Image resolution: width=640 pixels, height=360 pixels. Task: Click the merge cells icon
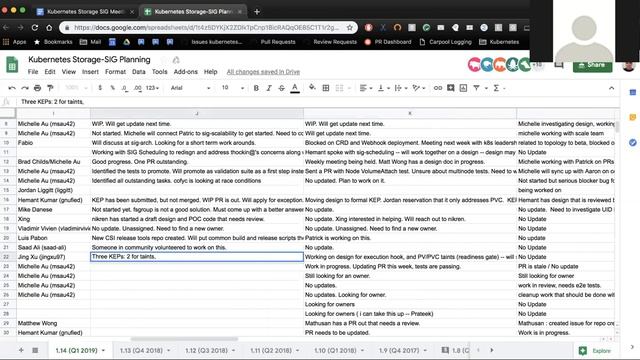339,88
